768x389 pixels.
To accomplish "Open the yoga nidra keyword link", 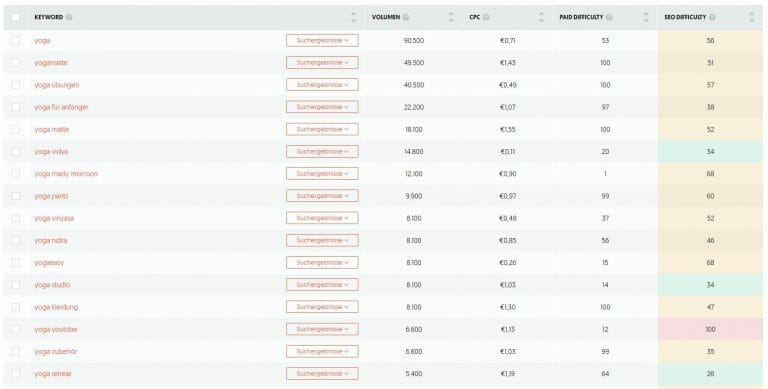I will click(51, 241).
